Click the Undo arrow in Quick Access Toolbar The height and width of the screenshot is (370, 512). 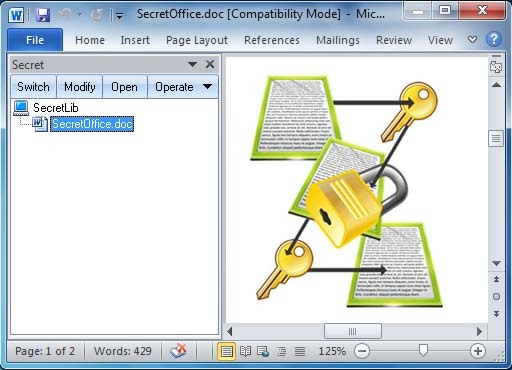point(65,14)
